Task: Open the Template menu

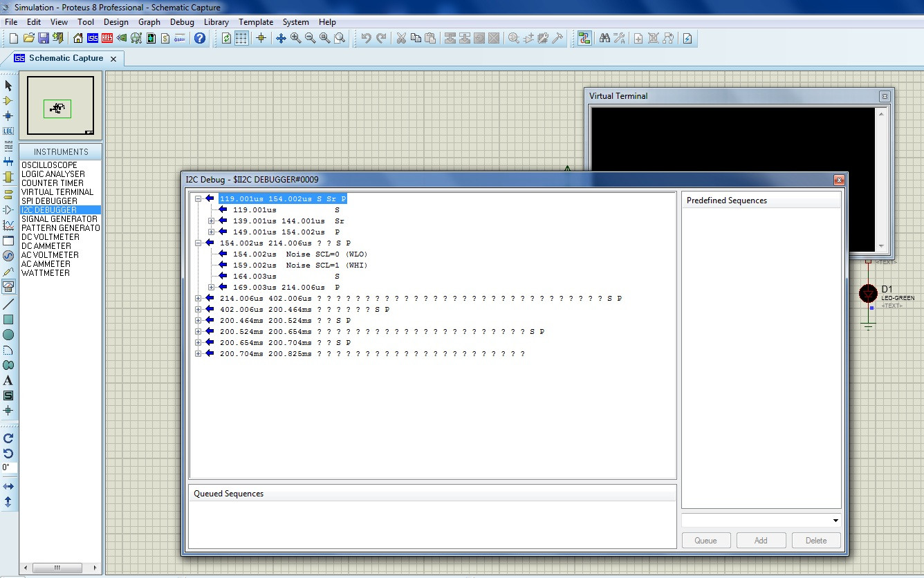Action: (256, 22)
